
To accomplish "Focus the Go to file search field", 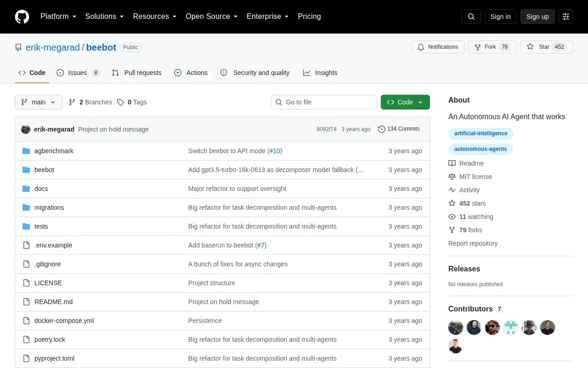I will pyautogui.click(x=324, y=102).
